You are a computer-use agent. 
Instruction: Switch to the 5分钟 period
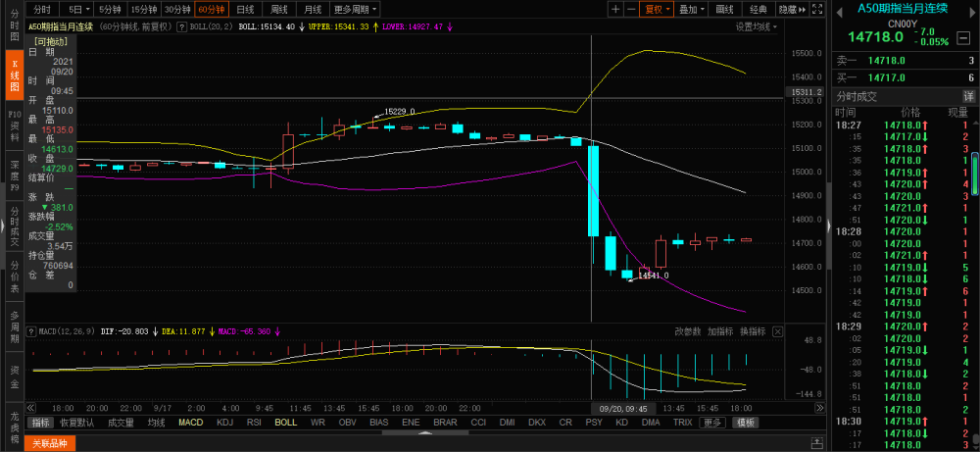111,10
